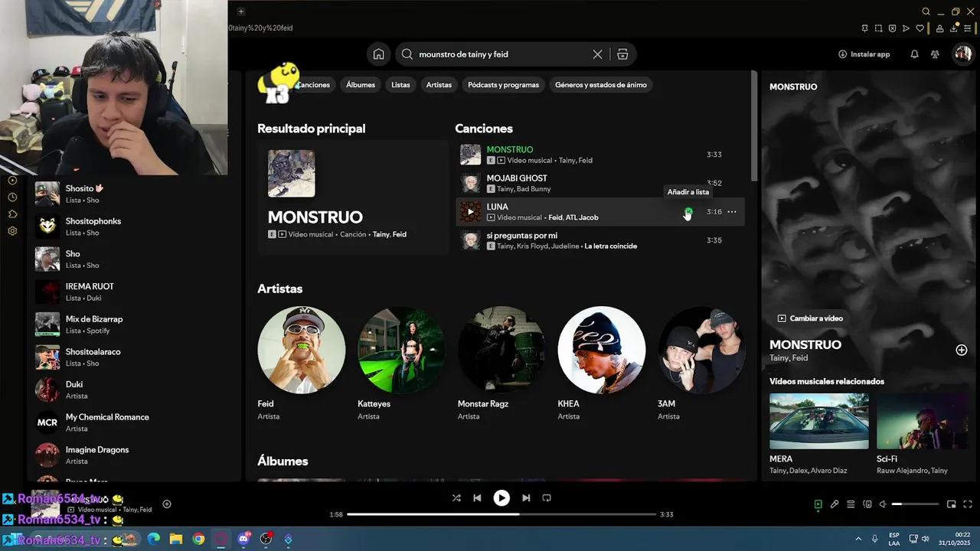Open Mix de Bizarrap in library

click(134, 324)
